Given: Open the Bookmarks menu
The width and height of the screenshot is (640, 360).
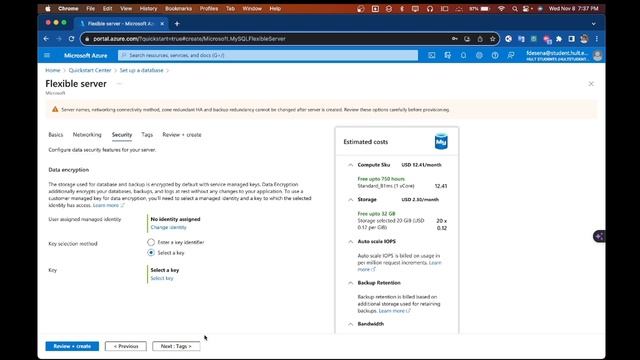Looking at the screenshot, I should tap(178, 8).
